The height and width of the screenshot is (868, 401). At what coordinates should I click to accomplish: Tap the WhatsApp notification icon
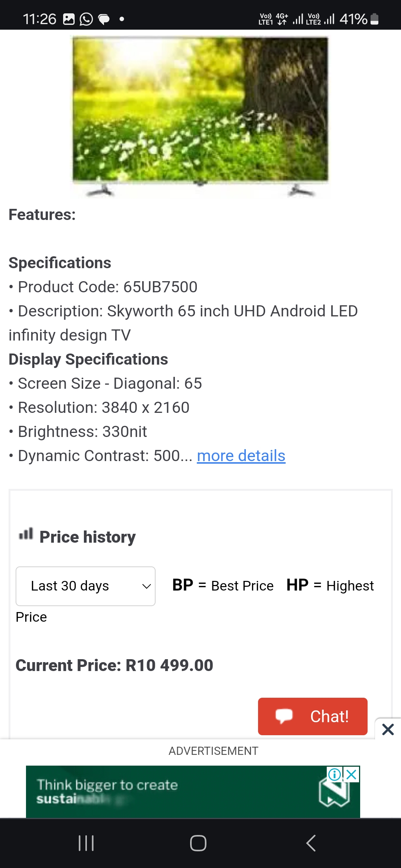[86, 19]
